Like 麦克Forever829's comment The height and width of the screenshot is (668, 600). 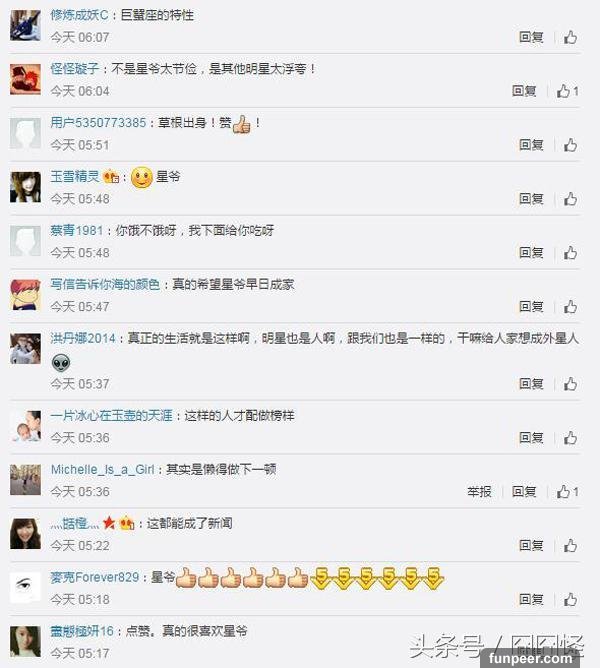coord(570,600)
